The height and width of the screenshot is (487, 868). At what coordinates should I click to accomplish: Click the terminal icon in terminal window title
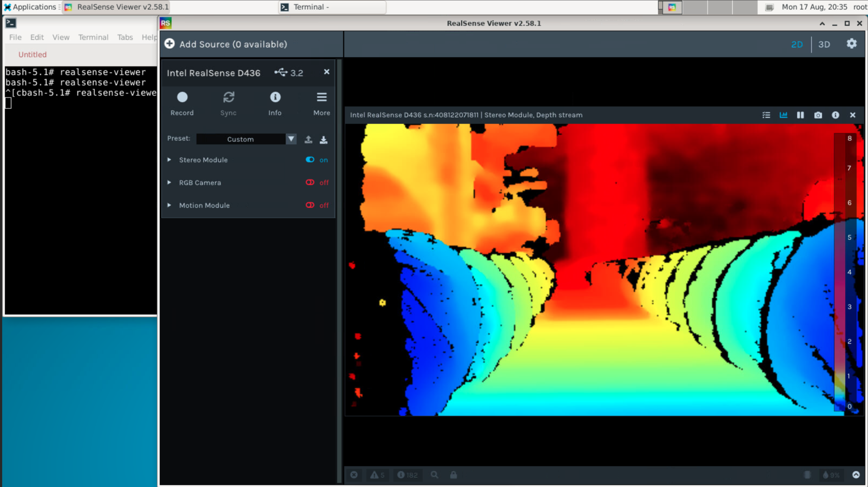pyautogui.click(x=11, y=23)
